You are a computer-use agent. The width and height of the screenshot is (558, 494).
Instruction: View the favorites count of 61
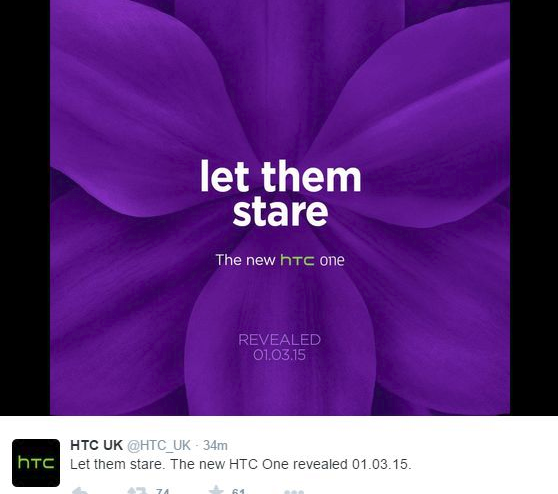coord(238,492)
